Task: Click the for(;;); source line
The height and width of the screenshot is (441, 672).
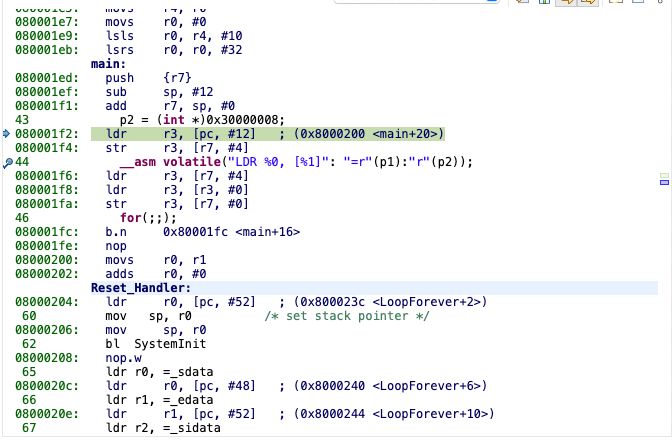Action: 148,218
